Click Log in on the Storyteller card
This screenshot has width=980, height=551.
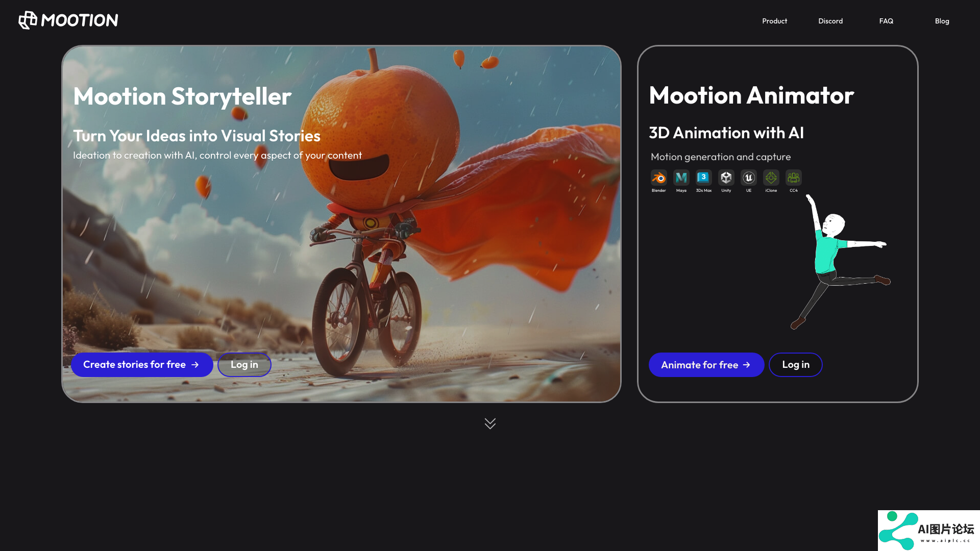(244, 365)
